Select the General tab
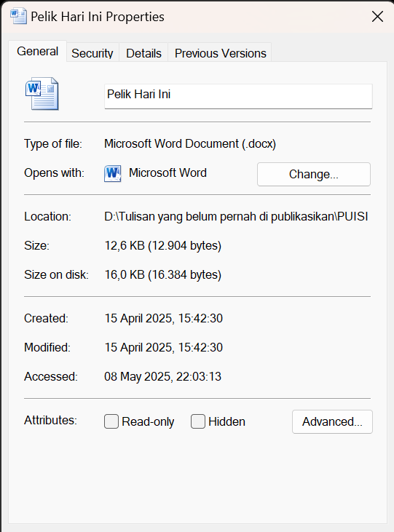Screen dimensions: 394x532 [x=38, y=51]
